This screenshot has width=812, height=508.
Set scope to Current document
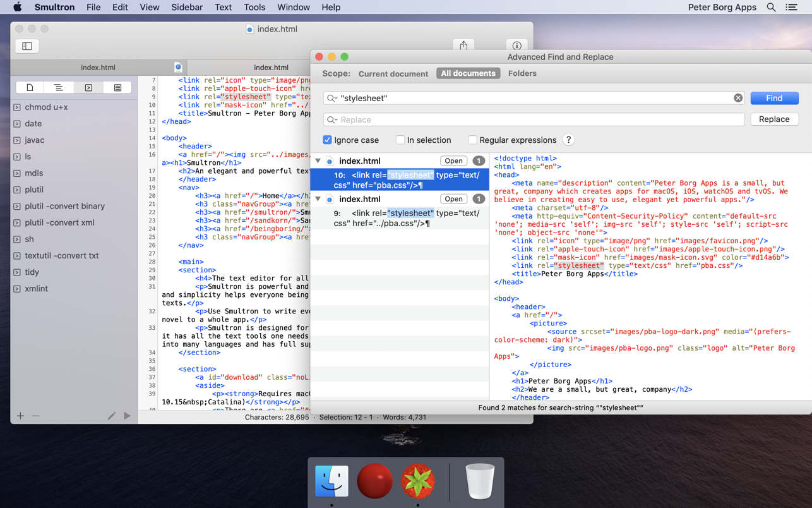393,74
